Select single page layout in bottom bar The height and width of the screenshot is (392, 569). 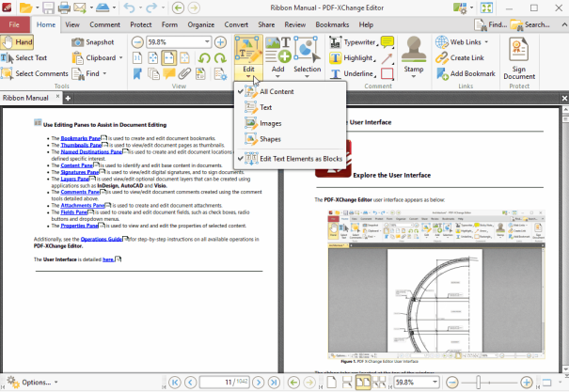click(331, 382)
